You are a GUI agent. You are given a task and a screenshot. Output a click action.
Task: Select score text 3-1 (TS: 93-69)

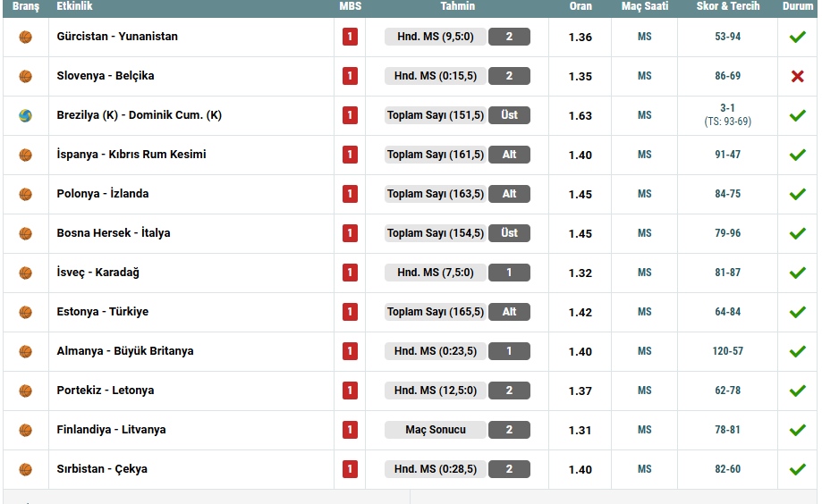point(728,114)
